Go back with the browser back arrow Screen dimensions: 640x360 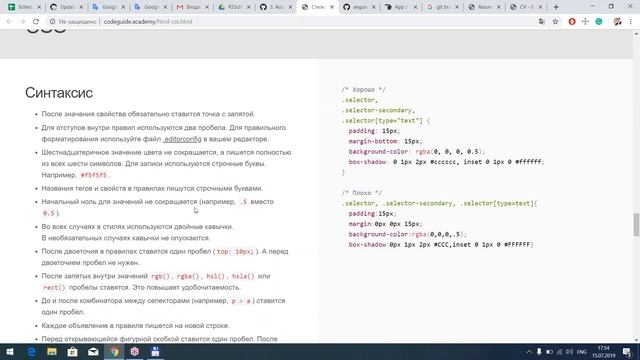(x=9, y=22)
